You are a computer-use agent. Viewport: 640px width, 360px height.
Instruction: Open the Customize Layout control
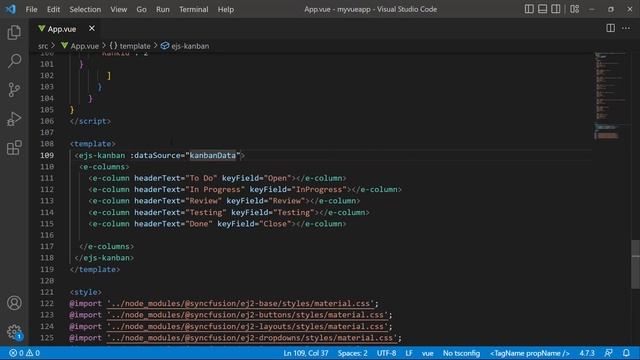pyautogui.click(x=575, y=9)
